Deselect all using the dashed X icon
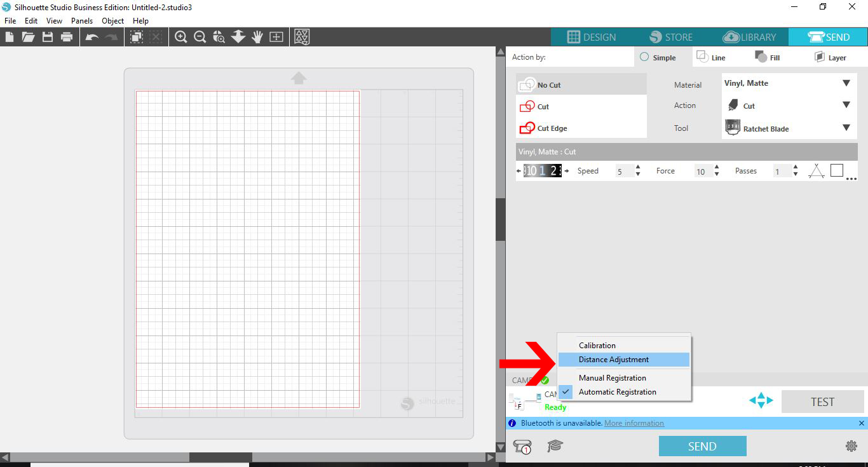 (x=156, y=37)
